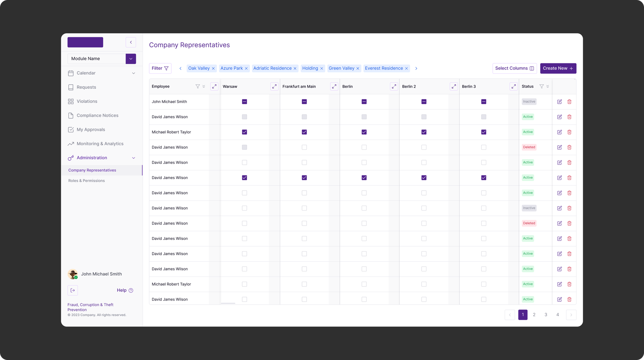
Task: Expand the Employee column
Action: pyautogui.click(x=214, y=87)
